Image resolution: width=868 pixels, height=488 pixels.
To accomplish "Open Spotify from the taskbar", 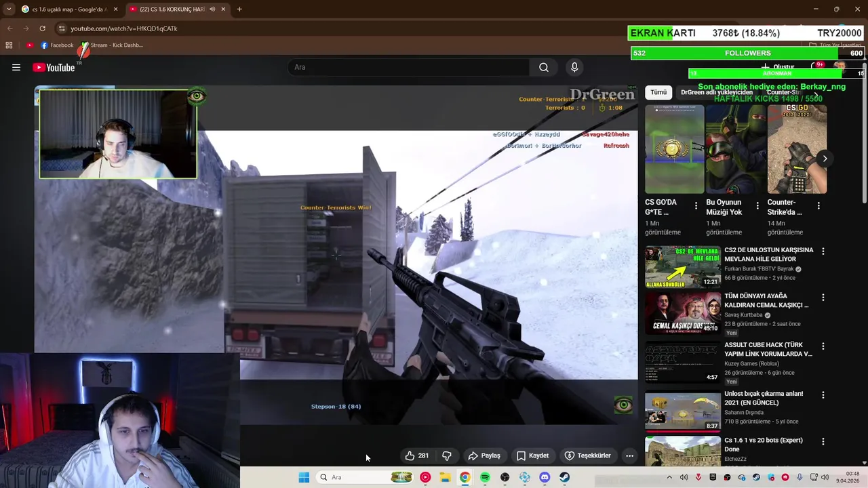I will (x=485, y=477).
